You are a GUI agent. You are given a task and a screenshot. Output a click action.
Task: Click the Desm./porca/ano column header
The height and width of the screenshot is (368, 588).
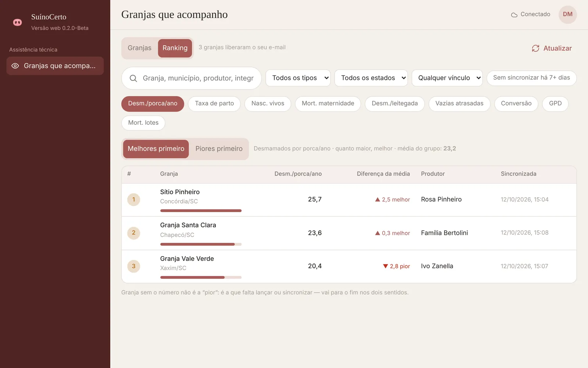click(298, 174)
